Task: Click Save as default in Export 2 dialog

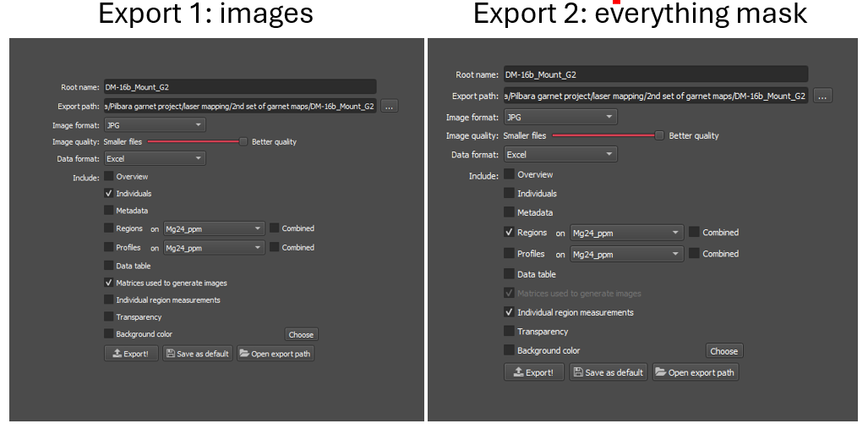Action: 609,372
